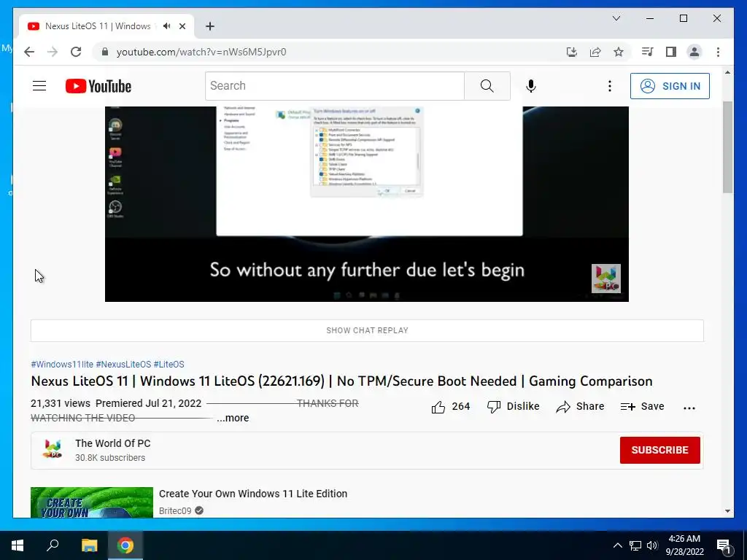747x560 pixels.
Task: Click the address bar URL
Action: [201, 52]
